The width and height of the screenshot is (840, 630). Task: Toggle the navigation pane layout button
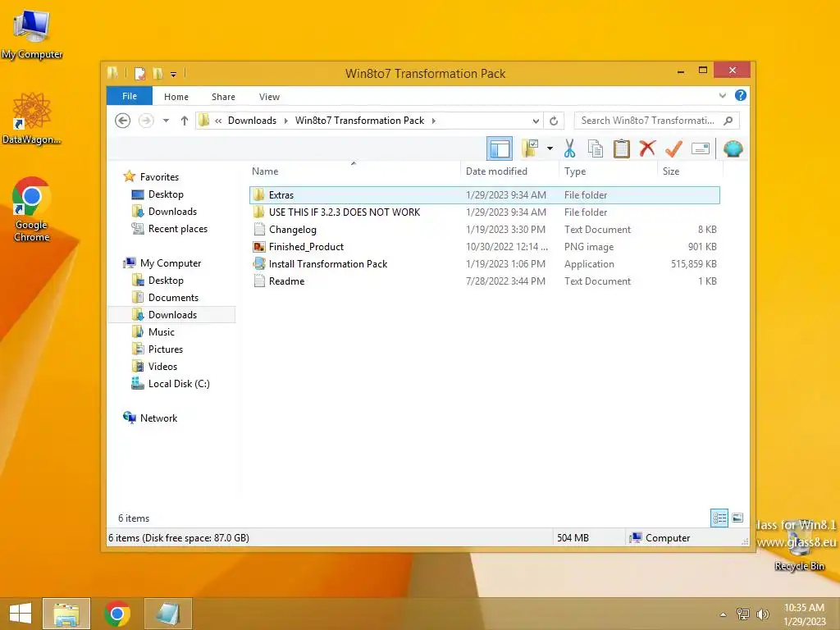[x=500, y=148]
